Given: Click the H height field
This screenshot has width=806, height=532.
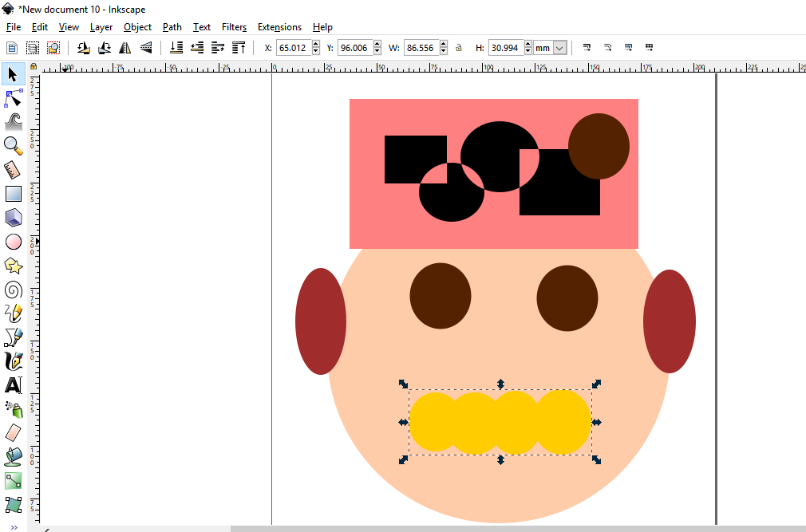Looking at the screenshot, I should 506,48.
